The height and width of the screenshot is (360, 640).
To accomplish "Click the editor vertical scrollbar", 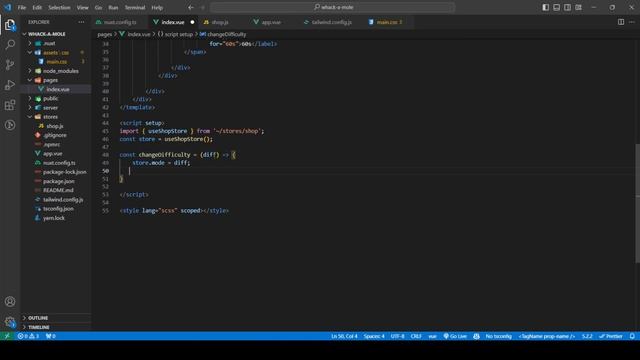I will pos(637,203).
